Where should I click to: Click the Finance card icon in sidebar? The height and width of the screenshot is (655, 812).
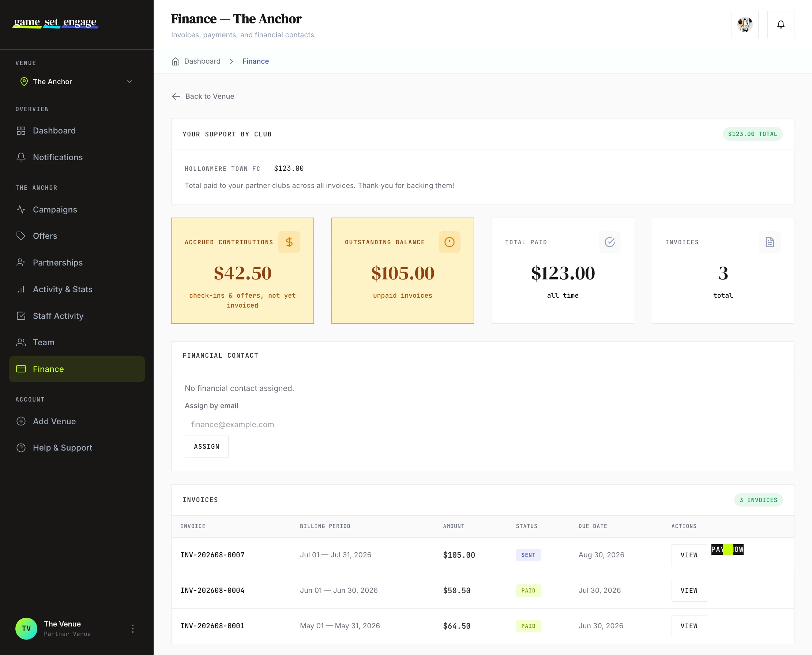pos(21,369)
